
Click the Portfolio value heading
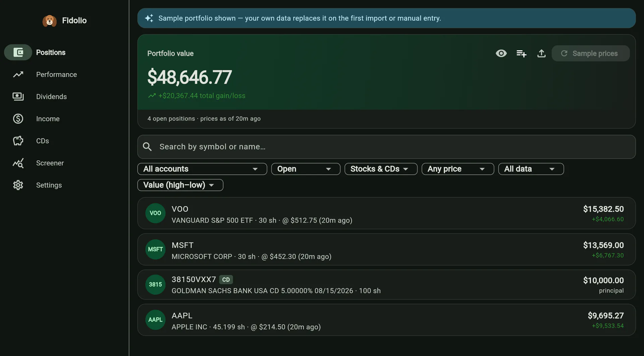pyautogui.click(x=170, y=54)
